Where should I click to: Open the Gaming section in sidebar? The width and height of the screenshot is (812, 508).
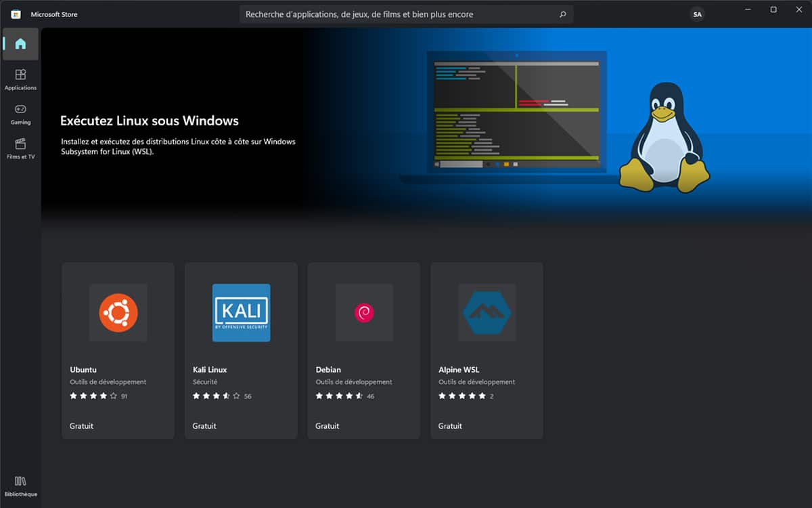20,114
